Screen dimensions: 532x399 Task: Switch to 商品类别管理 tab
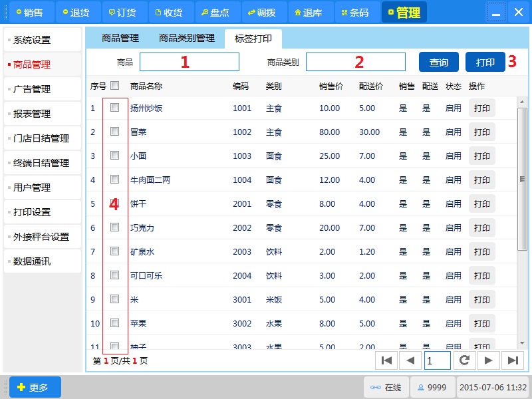(x=187, y=39)
